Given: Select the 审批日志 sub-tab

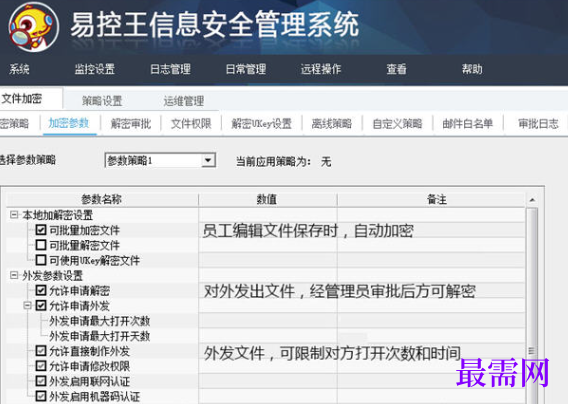Looking at the screenshot, I should [538, 124].
